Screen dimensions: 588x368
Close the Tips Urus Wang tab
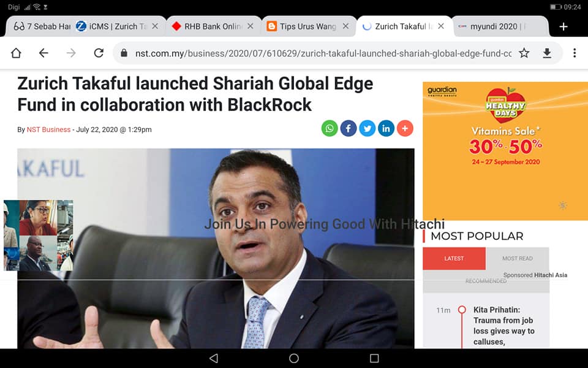[x=345, y=26]
